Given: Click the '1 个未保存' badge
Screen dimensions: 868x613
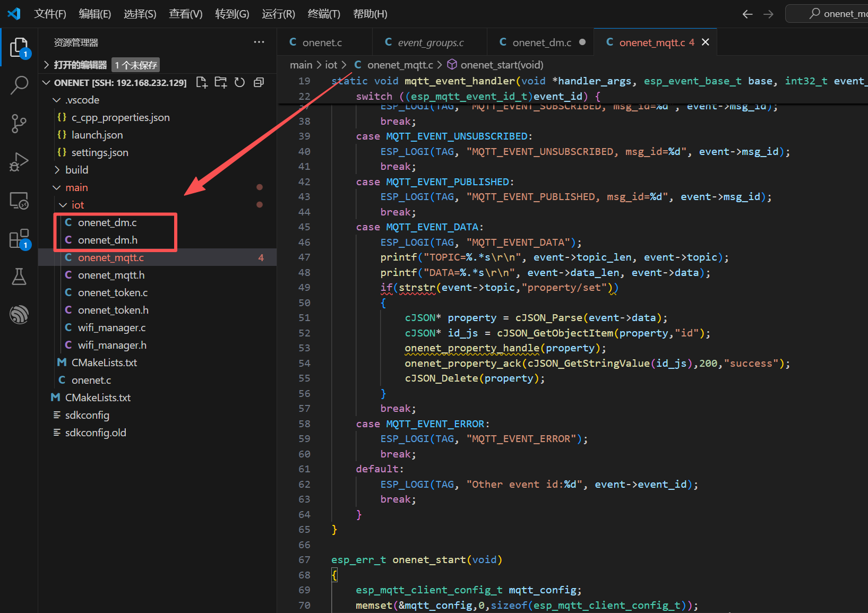Looking at the screenshot, I should [x=136, y=65].
